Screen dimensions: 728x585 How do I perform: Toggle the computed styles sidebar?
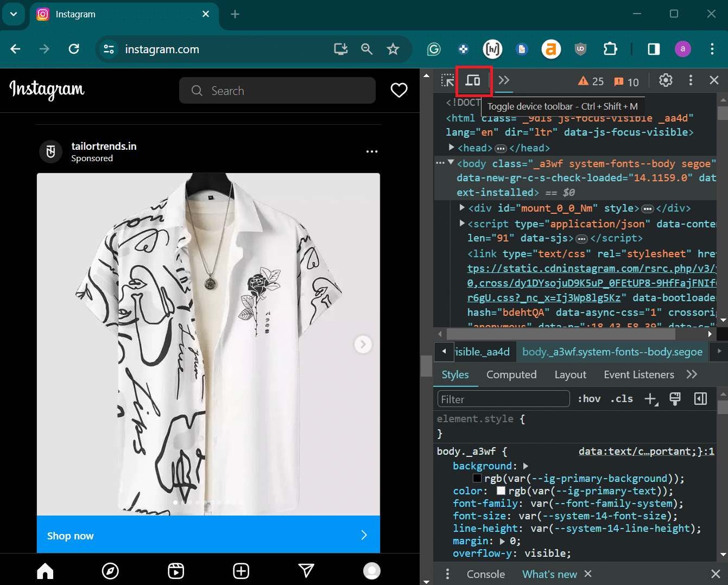pos(701,399)
